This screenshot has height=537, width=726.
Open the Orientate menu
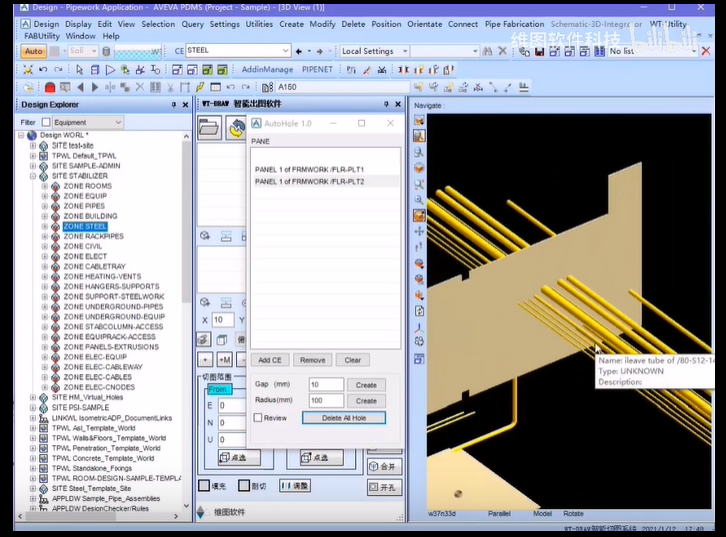[425, 24]
